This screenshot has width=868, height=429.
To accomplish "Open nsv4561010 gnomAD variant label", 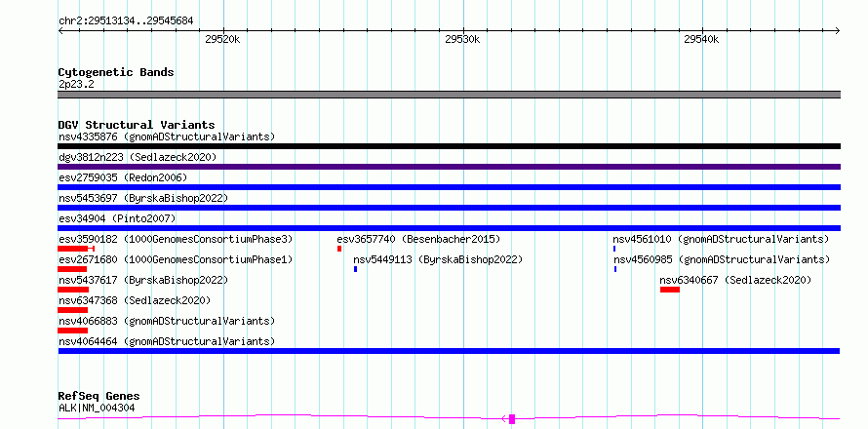I will pos(721,239).
